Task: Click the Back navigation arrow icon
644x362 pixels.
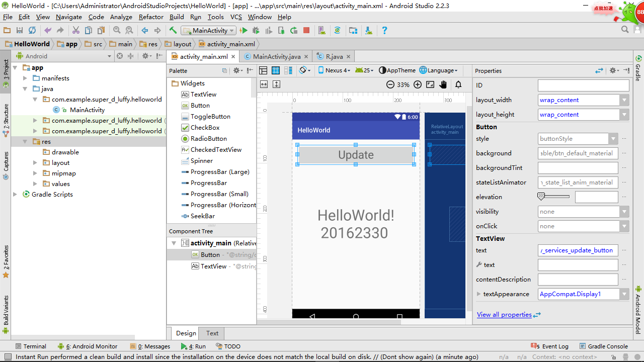Action: (x=145, y=31)
